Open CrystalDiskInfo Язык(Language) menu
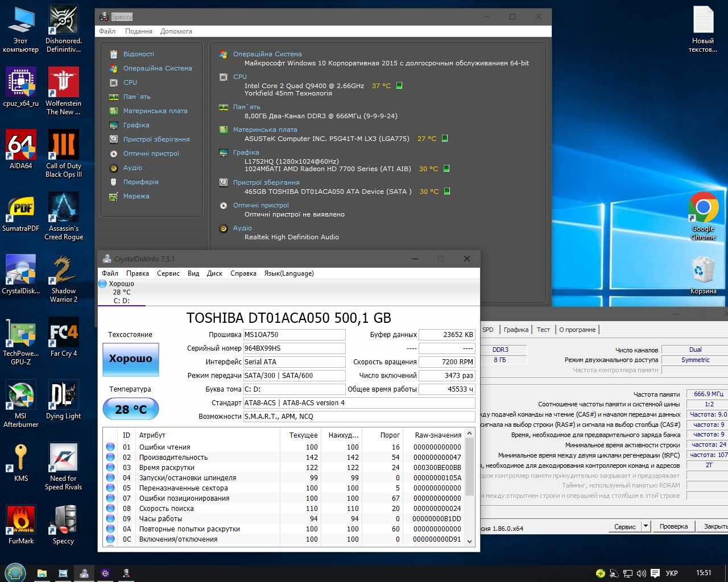 (x=289, y=273)
